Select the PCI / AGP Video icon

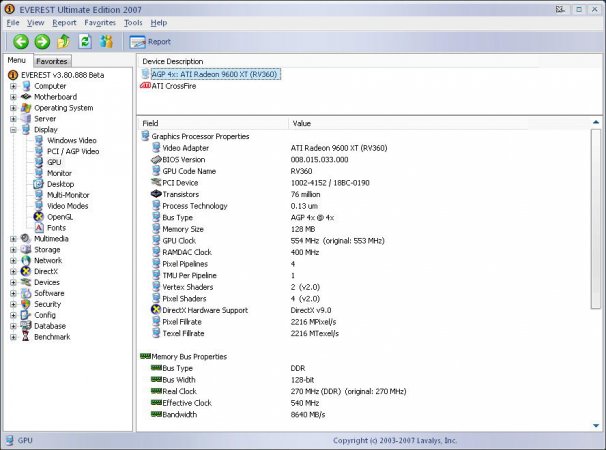[39, 151]
